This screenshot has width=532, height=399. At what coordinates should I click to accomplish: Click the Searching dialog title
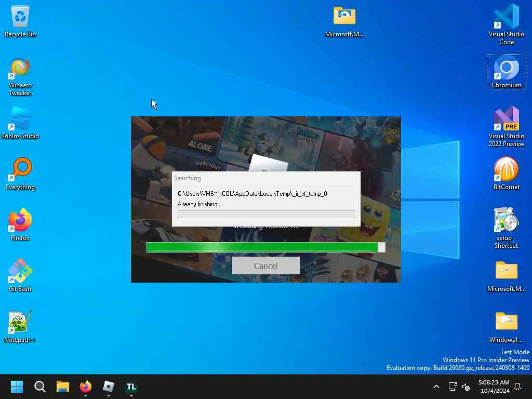187,178
